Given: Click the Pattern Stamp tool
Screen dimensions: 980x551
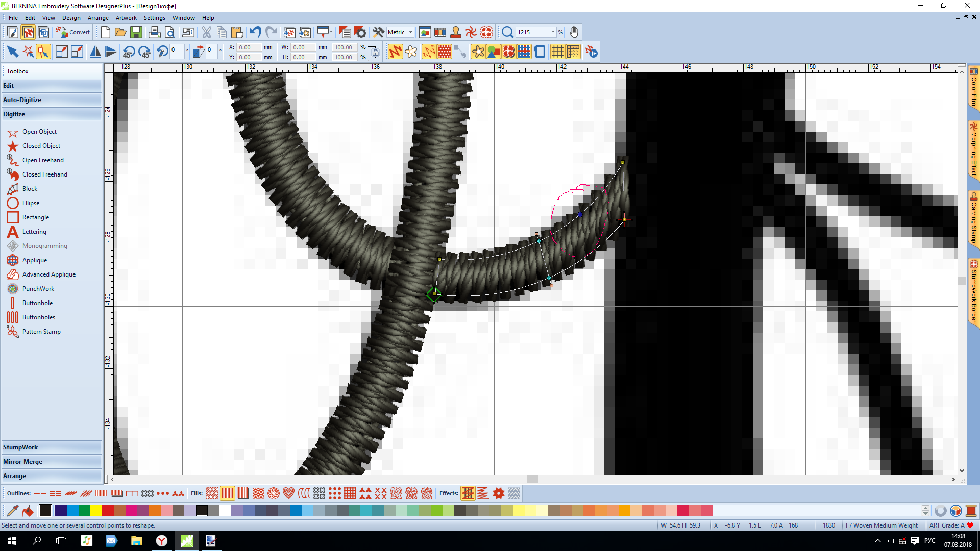Looking at the screenshot, I should coord(41,332).
